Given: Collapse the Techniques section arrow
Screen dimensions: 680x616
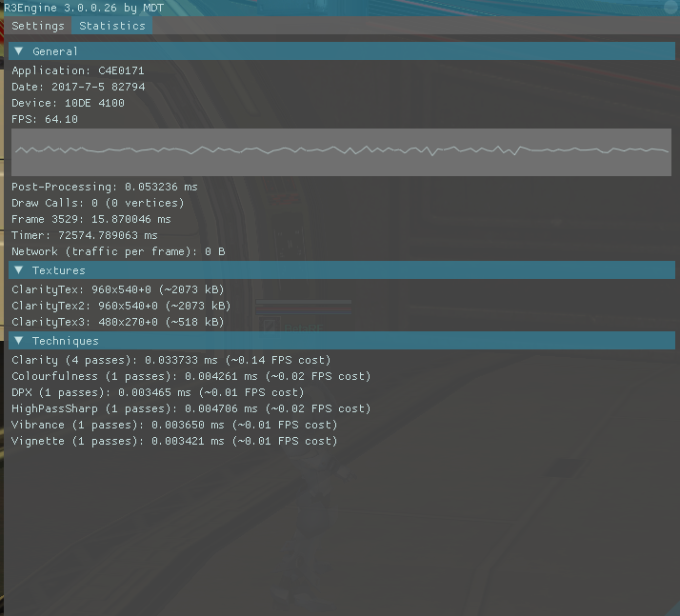Looking at the screenshot, I should [x=19, y=341].
